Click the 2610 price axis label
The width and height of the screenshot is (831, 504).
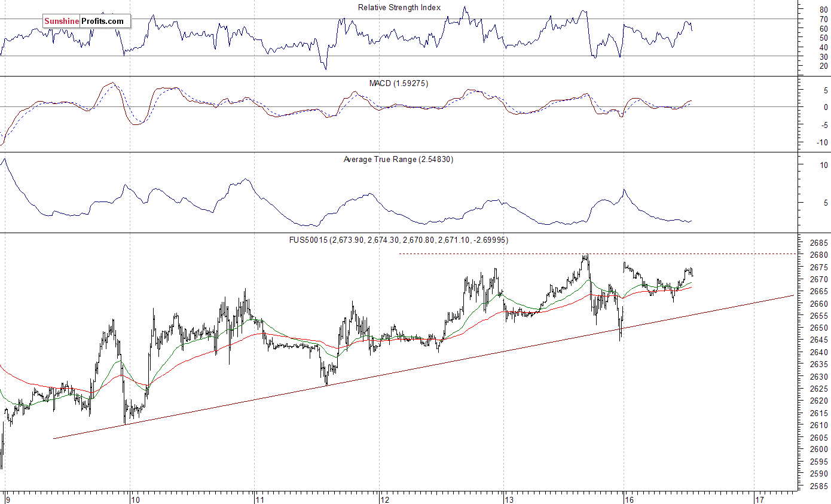click(x=820, y=426)
